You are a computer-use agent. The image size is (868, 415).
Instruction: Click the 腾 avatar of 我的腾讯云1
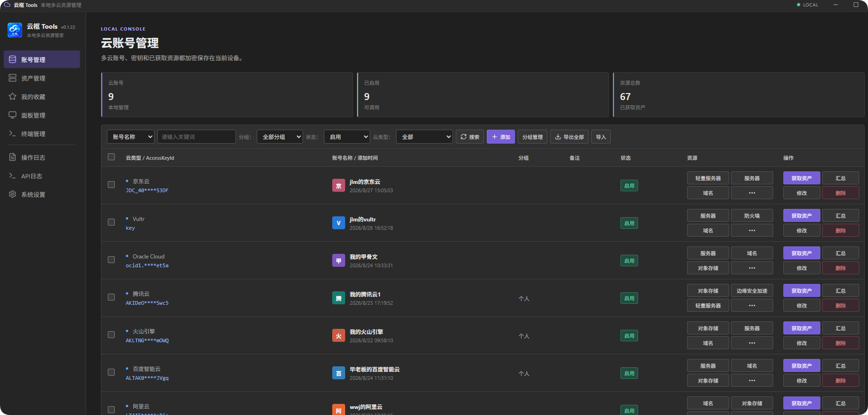(339, 298)
